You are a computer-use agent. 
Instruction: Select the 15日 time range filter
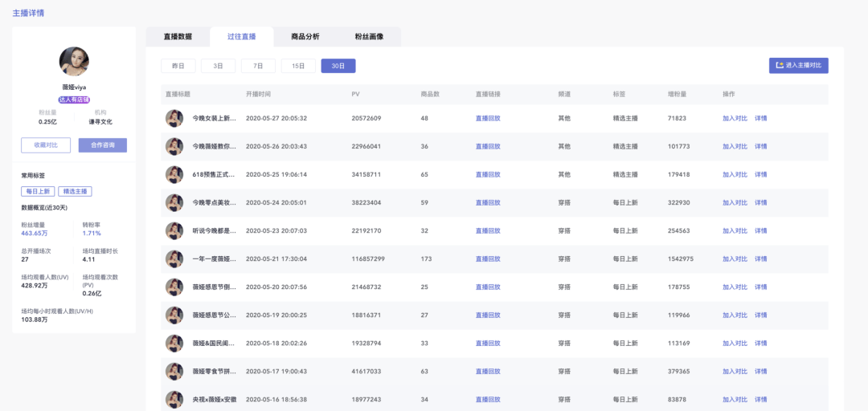pyautogui.click(x=298, y=66)
